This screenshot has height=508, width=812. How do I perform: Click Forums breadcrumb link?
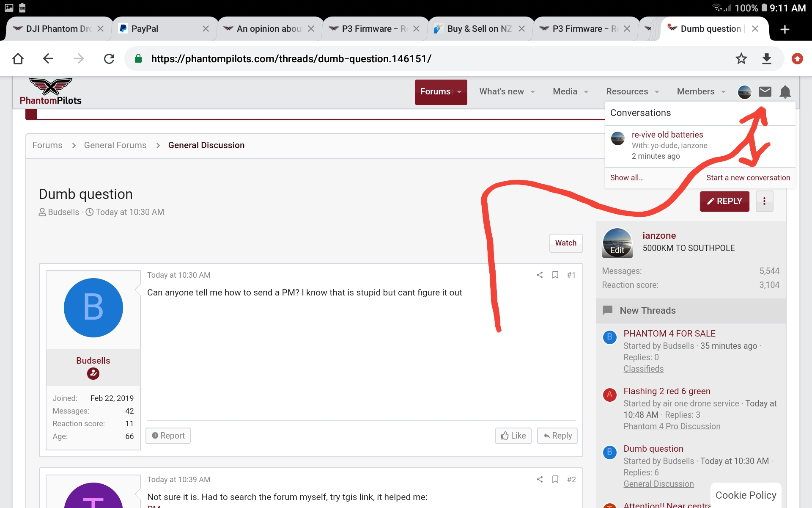[47, 145]
